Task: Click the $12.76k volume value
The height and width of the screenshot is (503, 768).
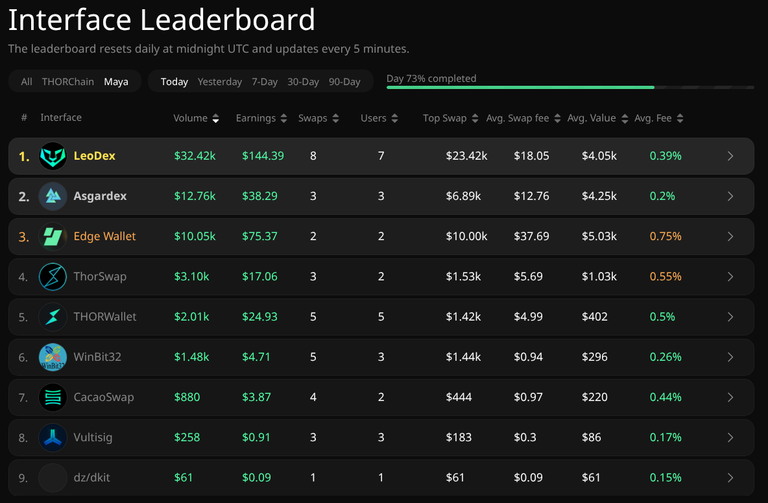Action: coord(194,196)
